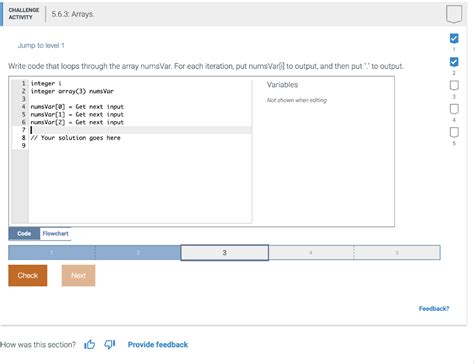Click the Next button
The image size is (474, 364).
pos(78,275)
